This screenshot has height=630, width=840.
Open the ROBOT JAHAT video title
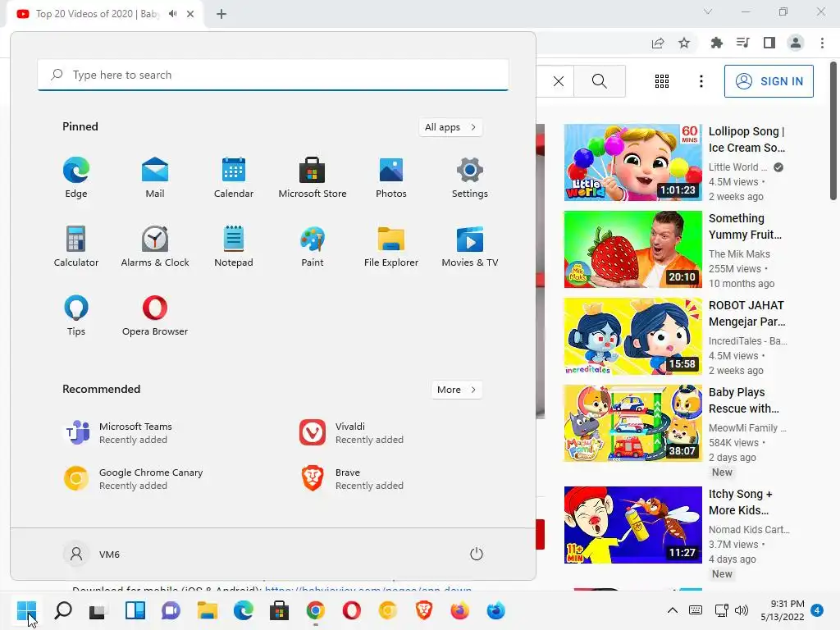(x=746, y=313)
